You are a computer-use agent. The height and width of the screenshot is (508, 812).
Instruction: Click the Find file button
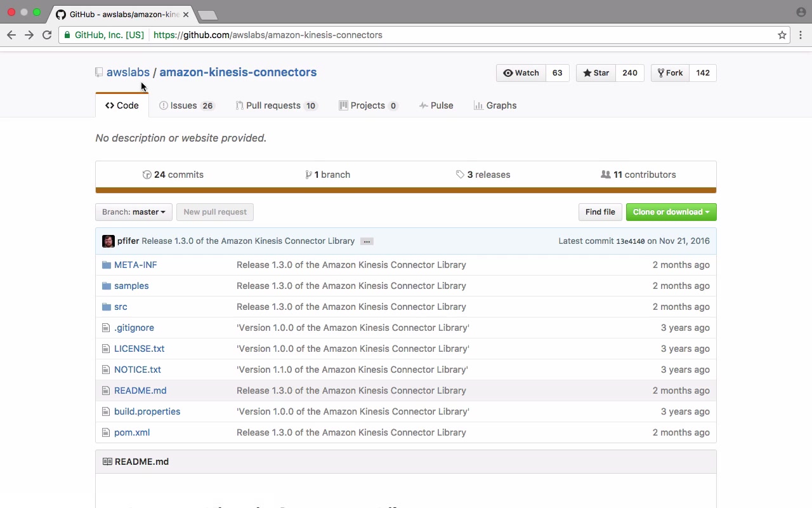tap(600, 212)
